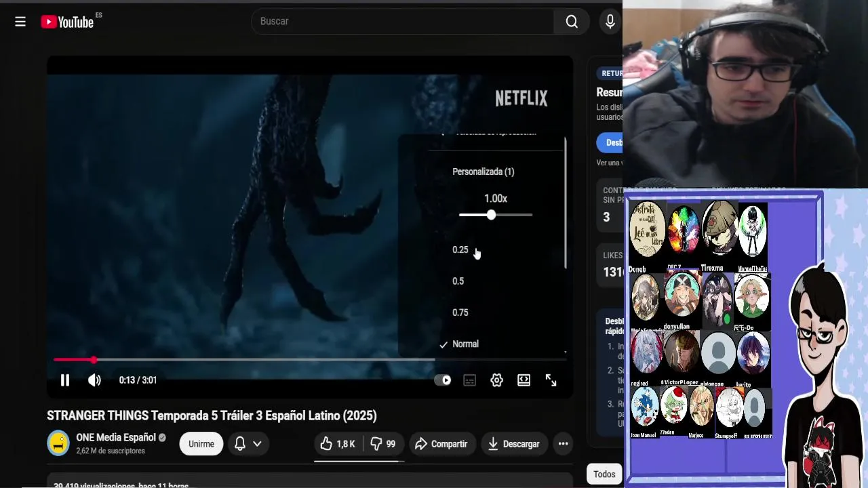
Task: Toggle subtitles in the player bar
Action: (x=469, y=380)
